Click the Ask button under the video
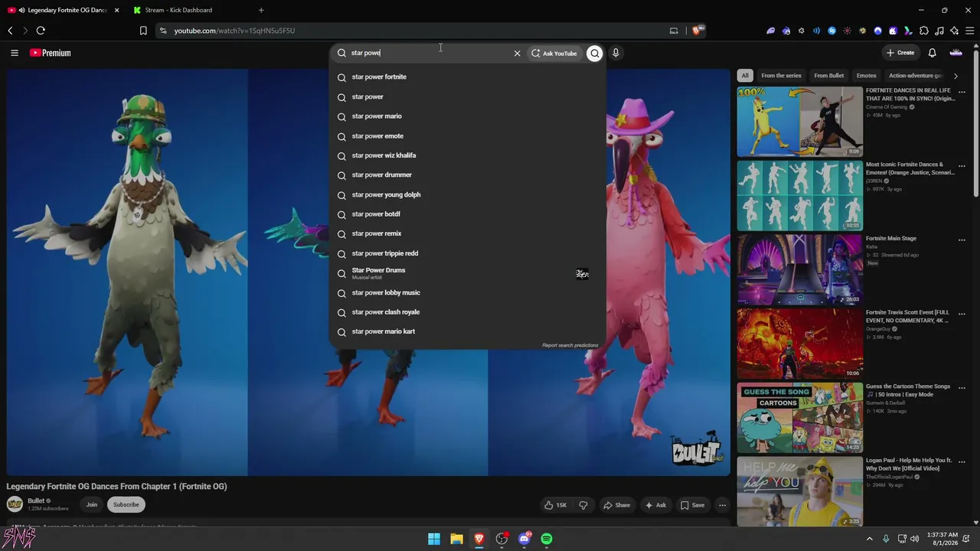 point(655,505)
